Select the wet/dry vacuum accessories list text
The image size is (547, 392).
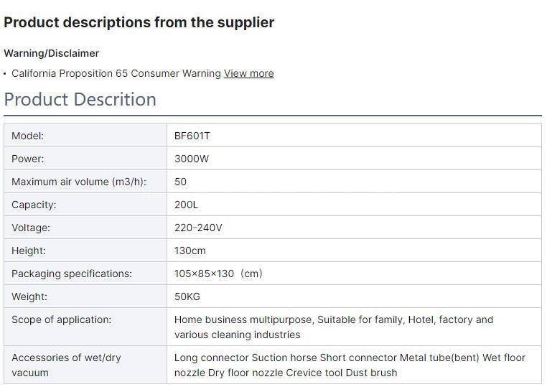(x=350, y=365)
